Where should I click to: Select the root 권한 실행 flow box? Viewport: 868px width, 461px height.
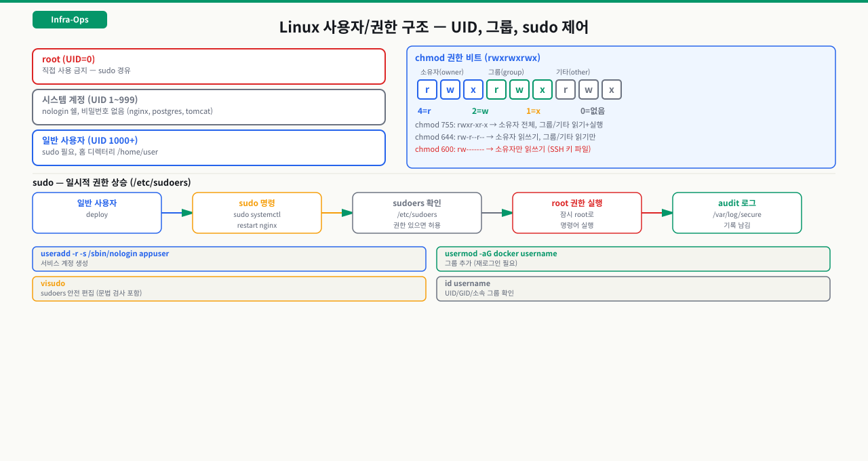[577, 213]
